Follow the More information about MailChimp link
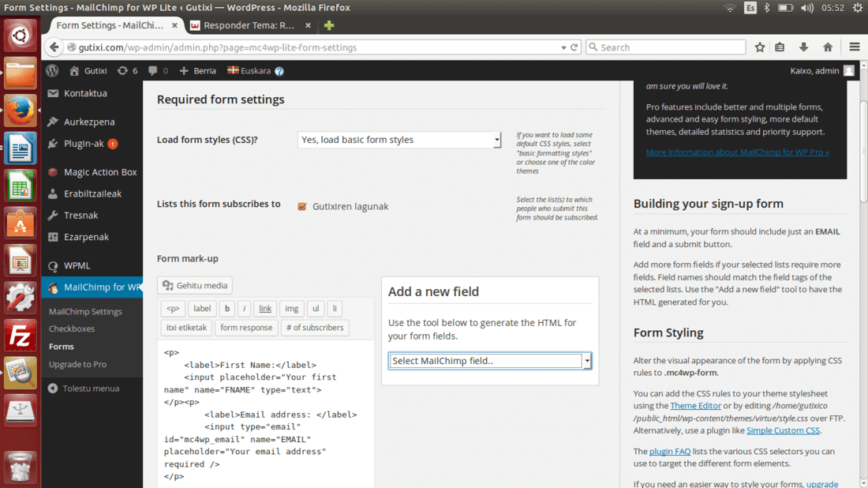The height and width of the screenshot is (488, 868). tap(737, 152)
